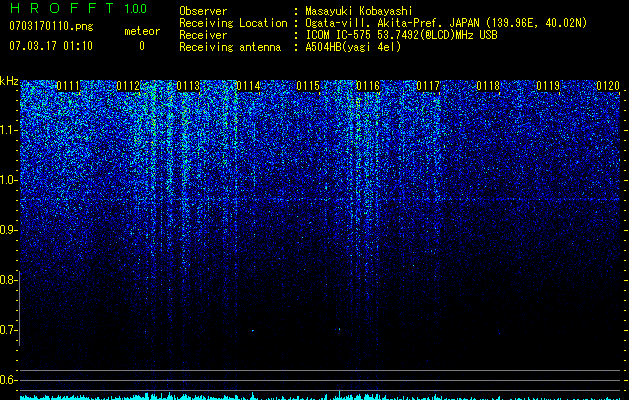Click the 0118 time marker
This screenshot has height=400, width=629.
[x=488, y=86]
